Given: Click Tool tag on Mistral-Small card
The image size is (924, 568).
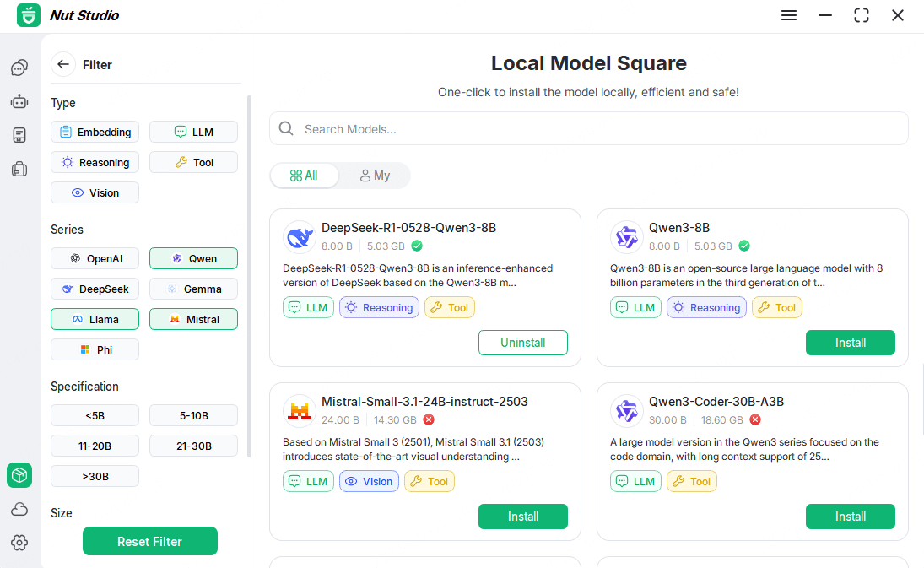Looking at the screenshot, I should [x=429, y=481].
